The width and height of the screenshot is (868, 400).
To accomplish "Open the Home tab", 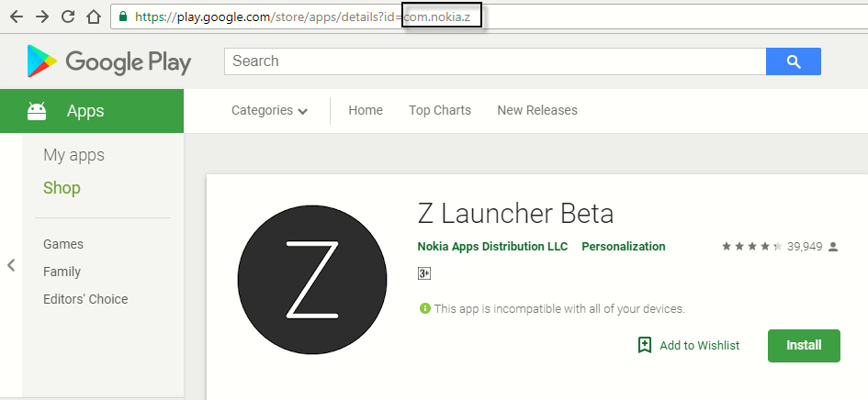I will pos(366,110).
